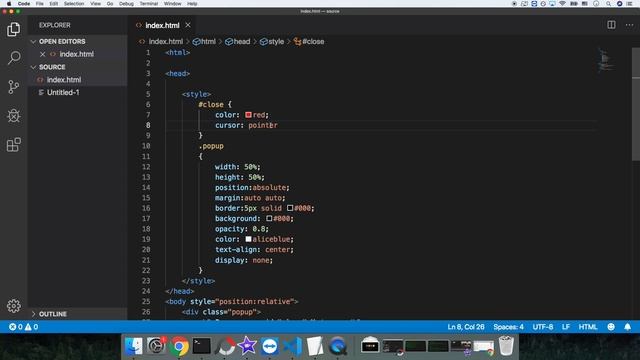Launch Google Chrome from the dock
The image size is (640, 360).
179,347
